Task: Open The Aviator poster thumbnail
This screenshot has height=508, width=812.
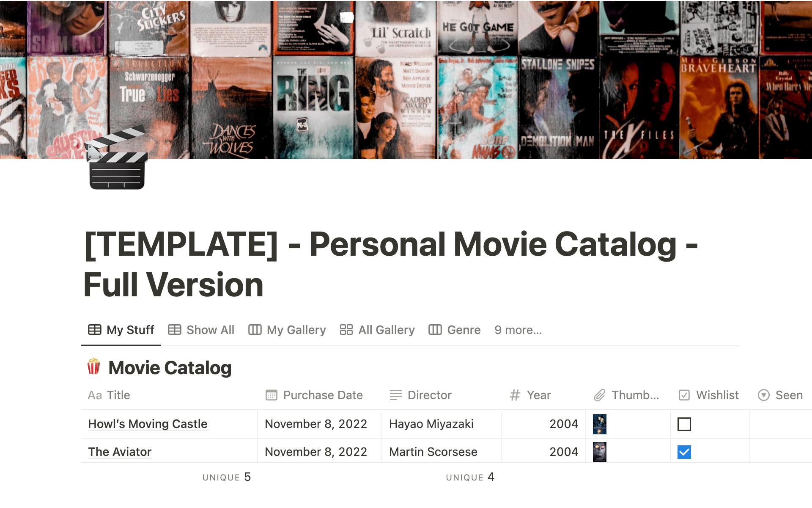Action: coord(599,452)
